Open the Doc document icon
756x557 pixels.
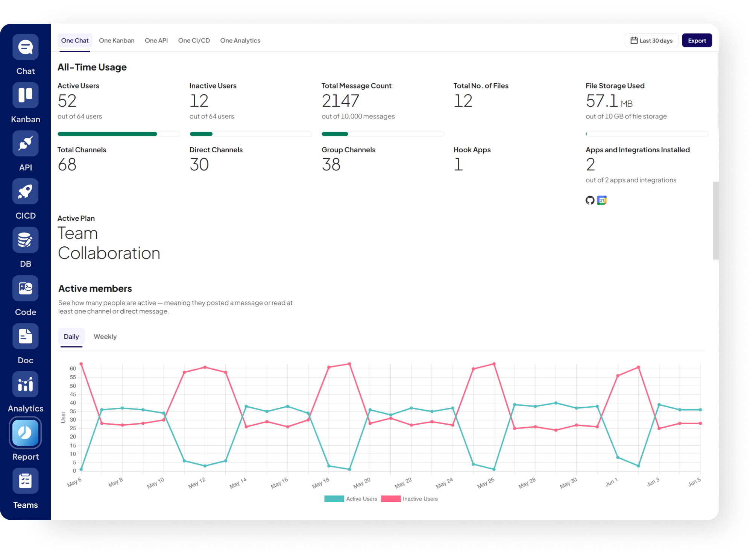(25, 337)
